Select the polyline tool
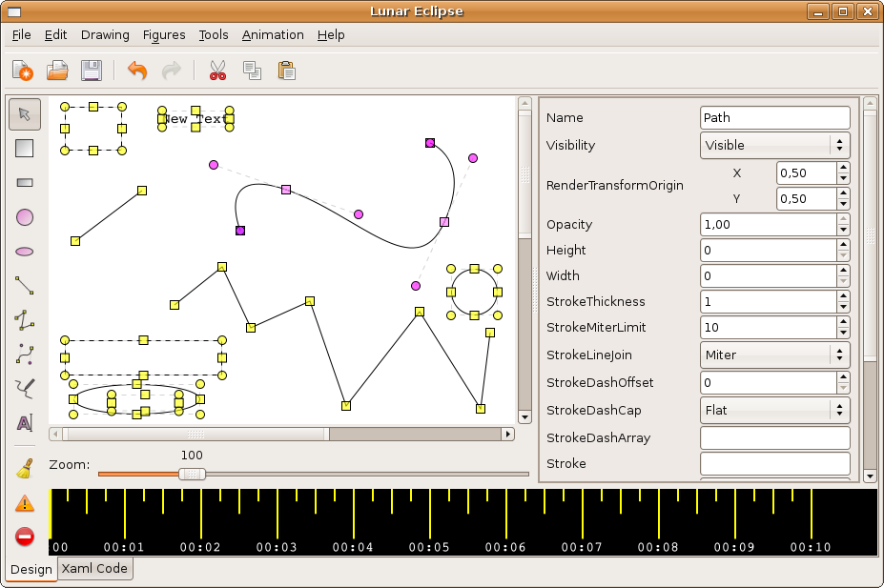The width and height of the screenshot is (884, 588). pyautogui.click(x=24, y=320)
